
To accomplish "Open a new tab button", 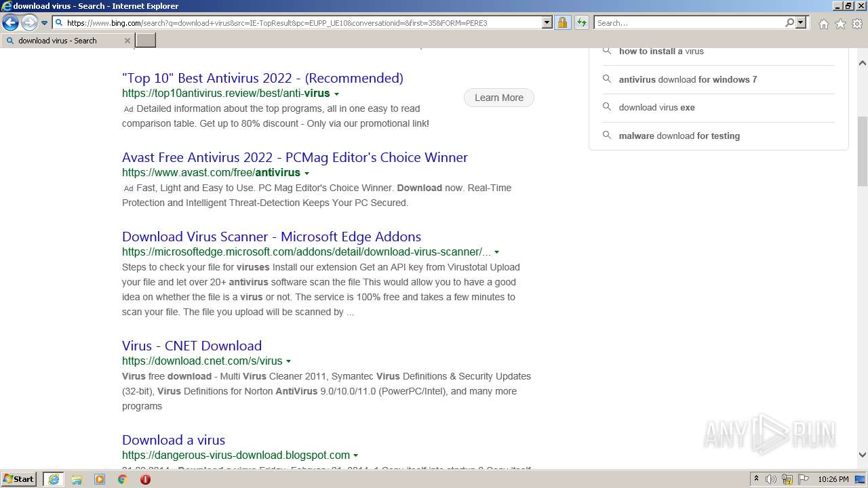I will pos(146,41).
